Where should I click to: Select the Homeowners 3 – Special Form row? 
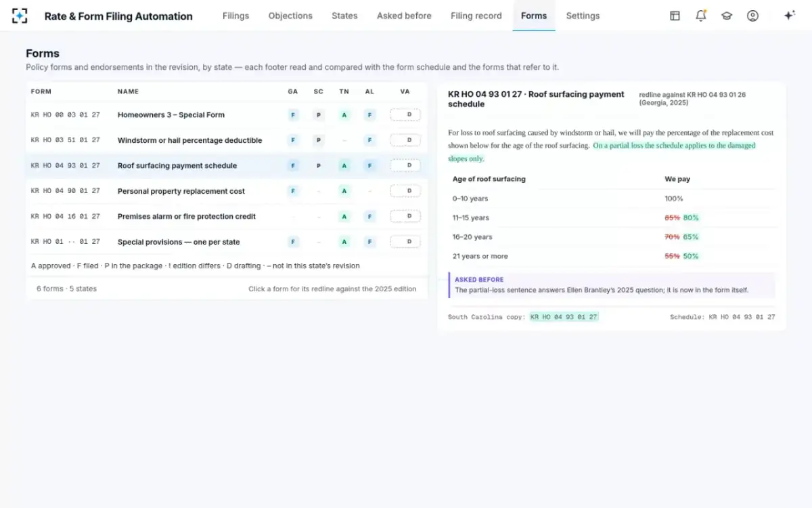pyautogui.click(x=227, y=115)
